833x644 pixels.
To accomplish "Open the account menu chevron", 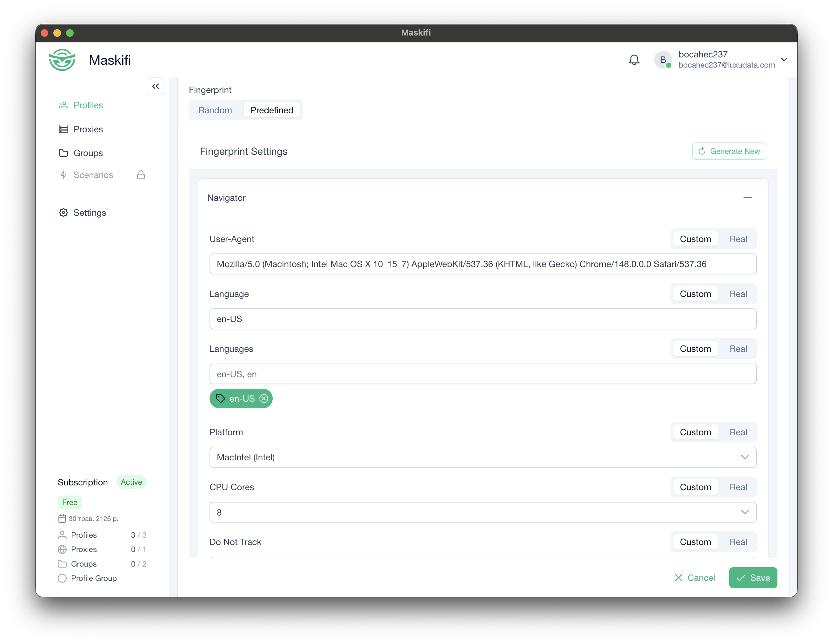I will click(x=784, y=60).
